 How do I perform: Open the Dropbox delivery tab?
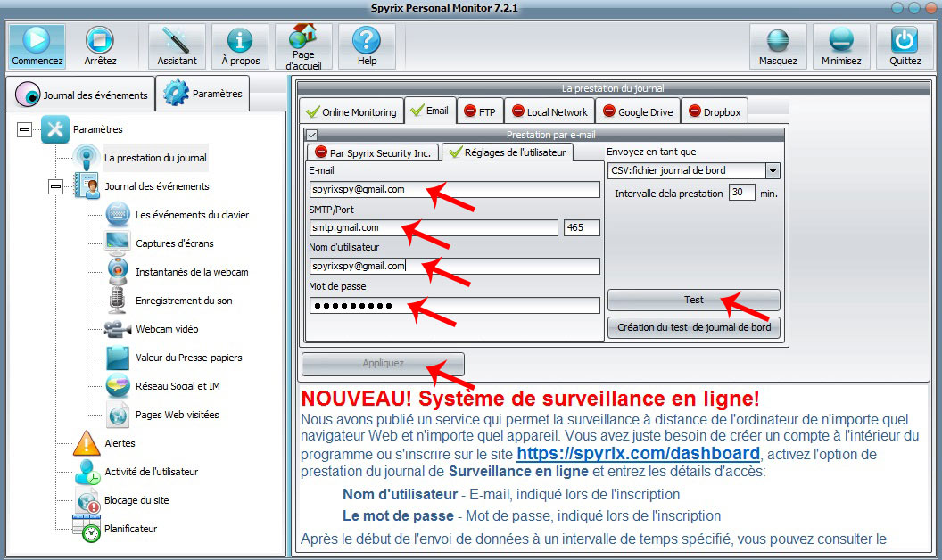click(715, 111)
